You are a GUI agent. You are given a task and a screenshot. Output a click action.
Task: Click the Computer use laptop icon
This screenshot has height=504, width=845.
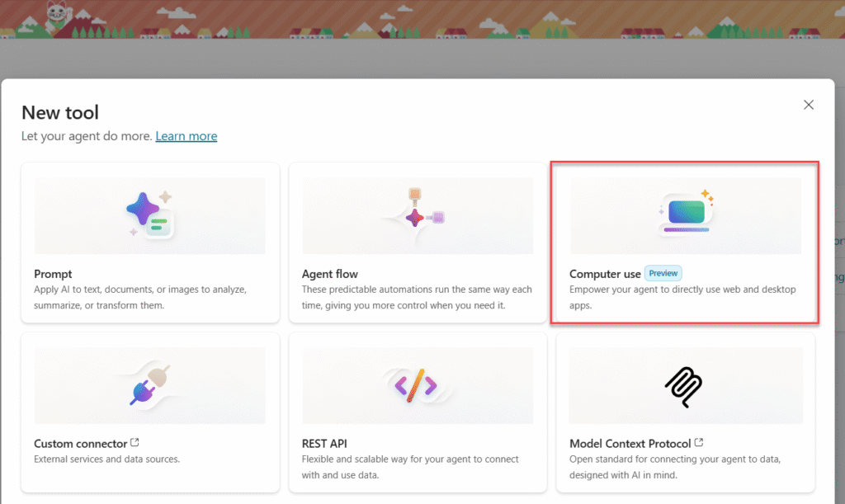pyautogui.click(x=686, y=214)
